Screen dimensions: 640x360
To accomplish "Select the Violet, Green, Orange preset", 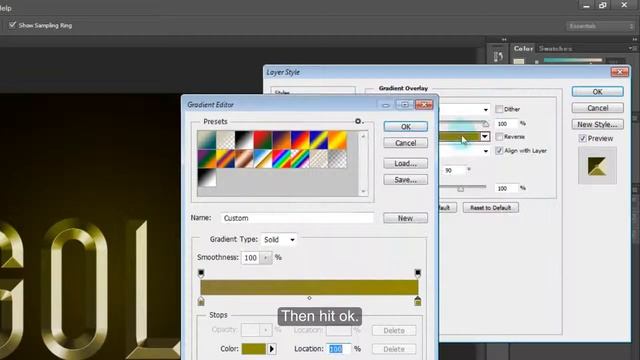I will [207, 159].
